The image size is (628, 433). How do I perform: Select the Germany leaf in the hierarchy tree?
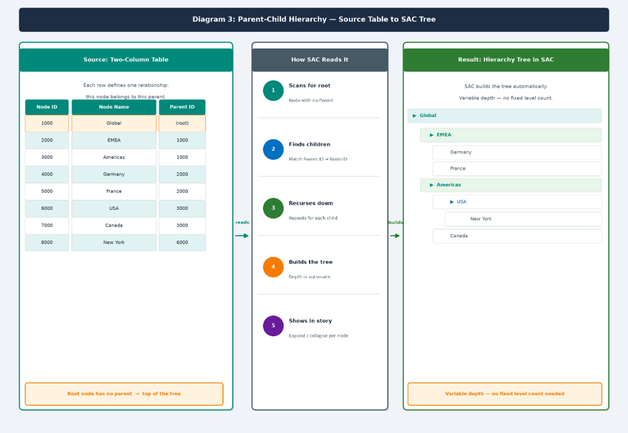517,152
